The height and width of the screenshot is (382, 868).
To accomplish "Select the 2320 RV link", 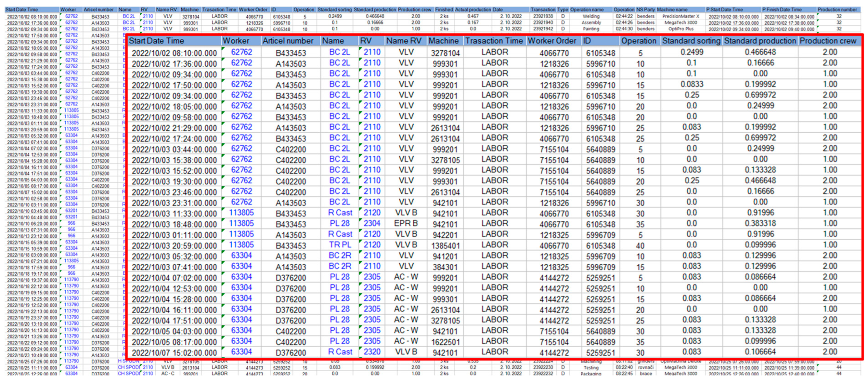I will (372, 352).
